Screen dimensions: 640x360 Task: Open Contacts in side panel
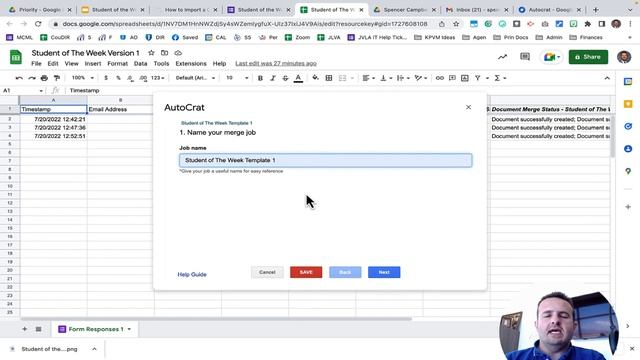click(628, 149)
